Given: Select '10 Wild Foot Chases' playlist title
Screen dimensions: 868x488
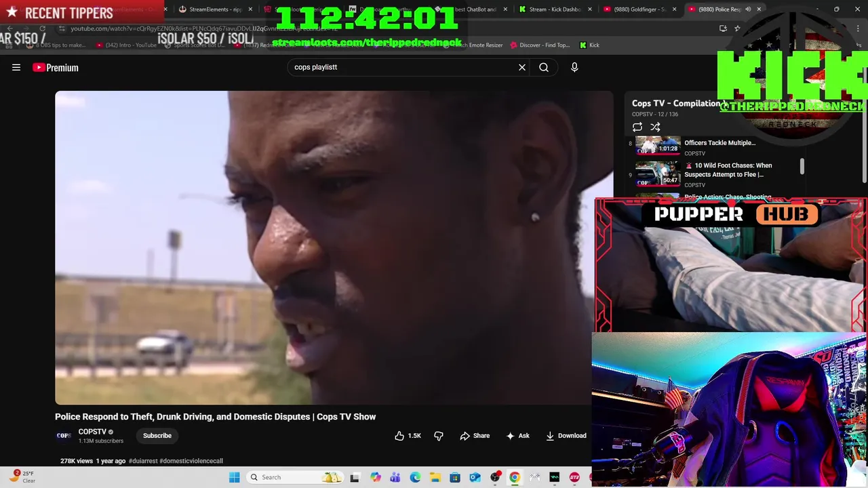Looking at the screenshot, I should tap(728, 169).
